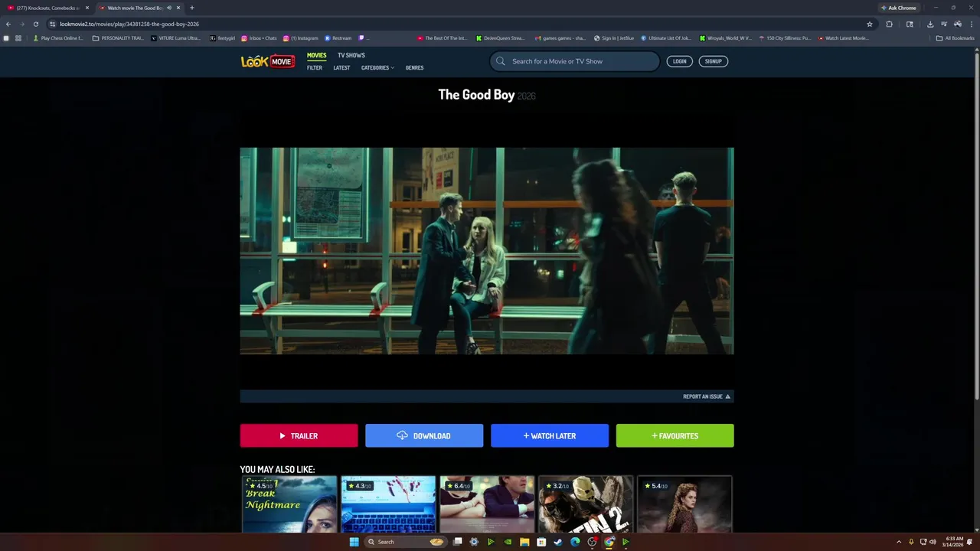This screenshot has width=980, height=551.
Task: Open the Latest menu item
Action: (341, 67)
